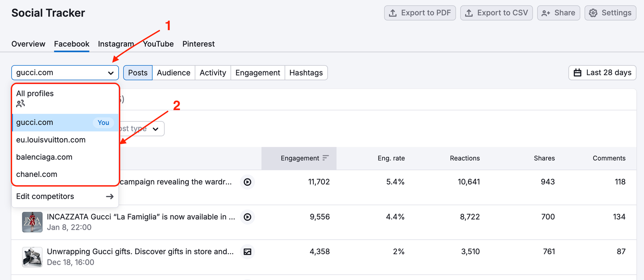Image resolution: width=644 pixels, height=280 pixels.
Task: Select the Audience sub-tab
Action: pos(173,73)
